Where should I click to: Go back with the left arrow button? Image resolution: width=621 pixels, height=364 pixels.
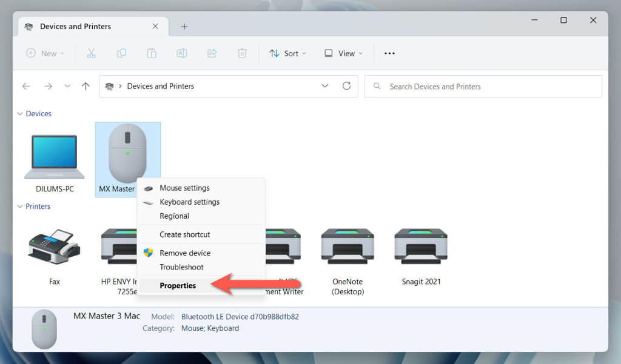[26, 86]
